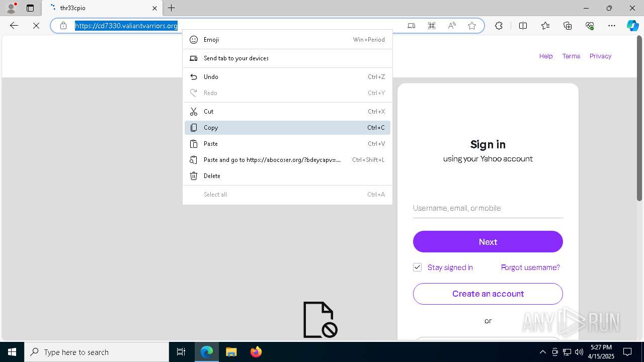Screen dimensions: 644x362
Task: Choose Emoji from context menu
Action: 287,40
